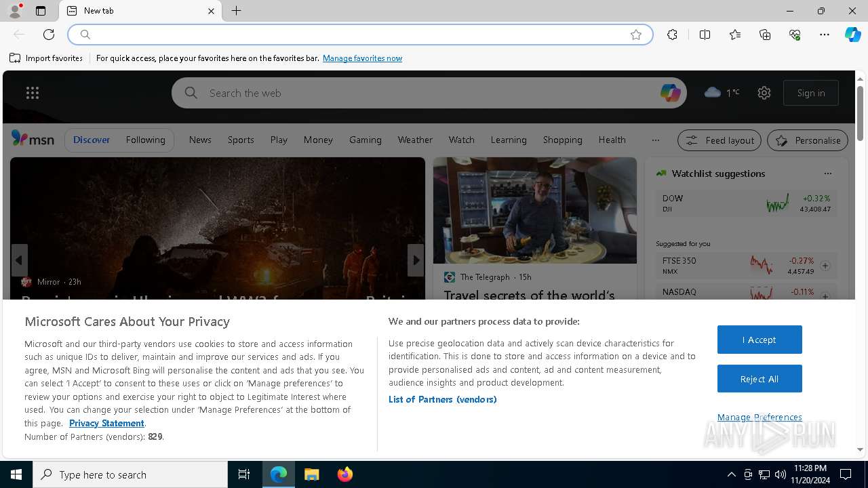868x488 pixels.
Task: Open the Sports menu item
Action: [x=241, y=140]
